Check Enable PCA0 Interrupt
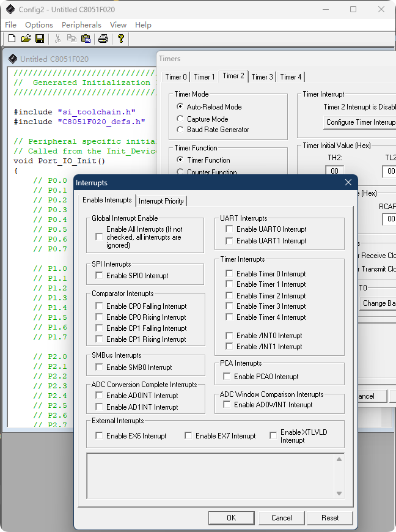The height and width of the screenshot is (532, 396). tap(227, 376)
